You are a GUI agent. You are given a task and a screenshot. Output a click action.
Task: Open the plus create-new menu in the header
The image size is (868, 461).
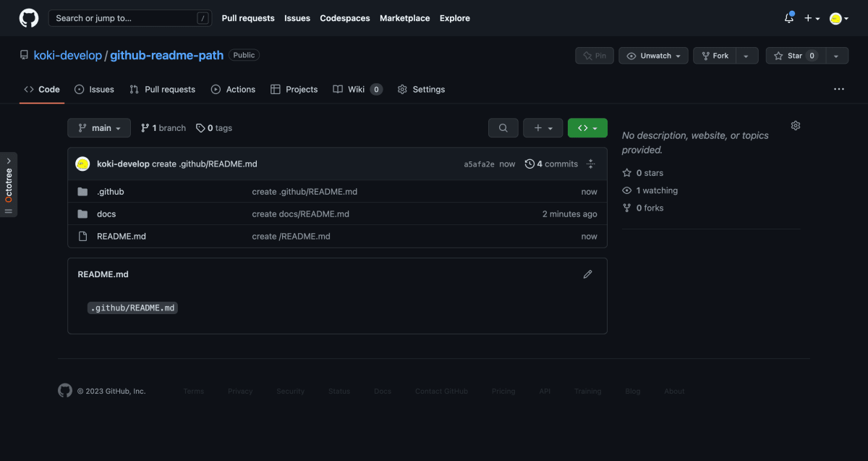click(x=812, y=18)
